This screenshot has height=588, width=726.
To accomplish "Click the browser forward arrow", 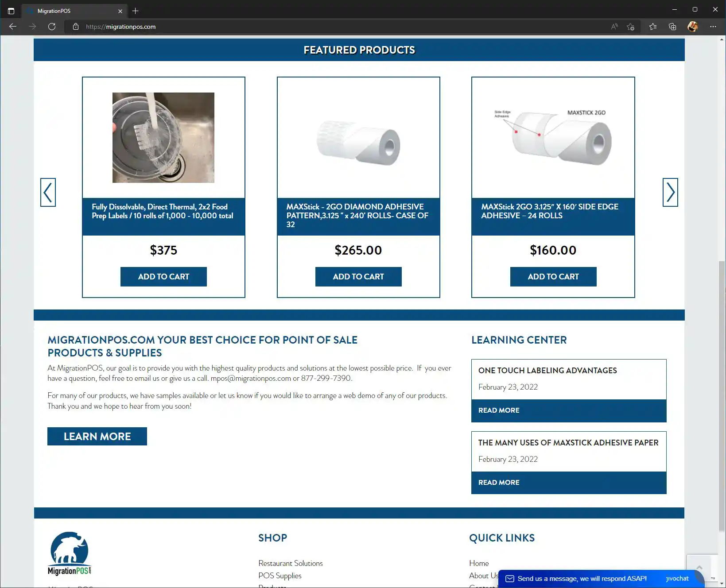I will 32,27.
